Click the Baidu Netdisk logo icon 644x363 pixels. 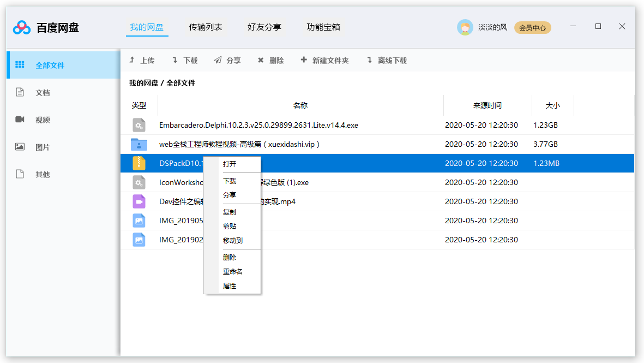[22, 27]
